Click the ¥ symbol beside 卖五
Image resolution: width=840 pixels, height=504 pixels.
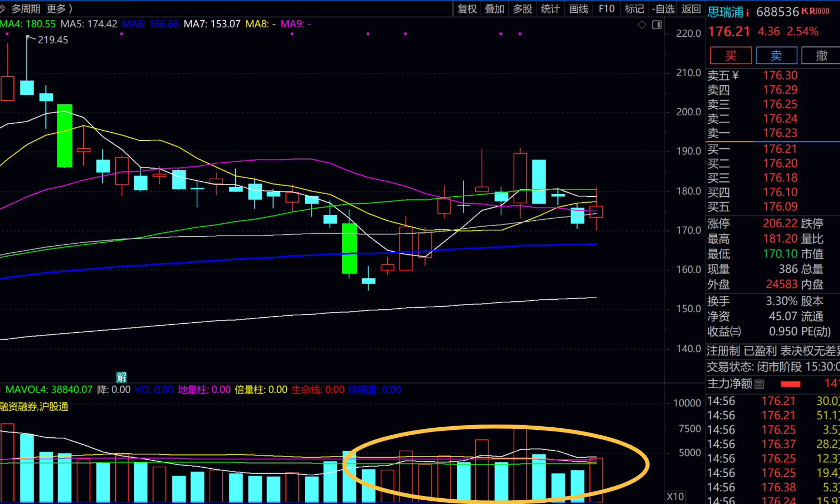(x=736, y=76)
